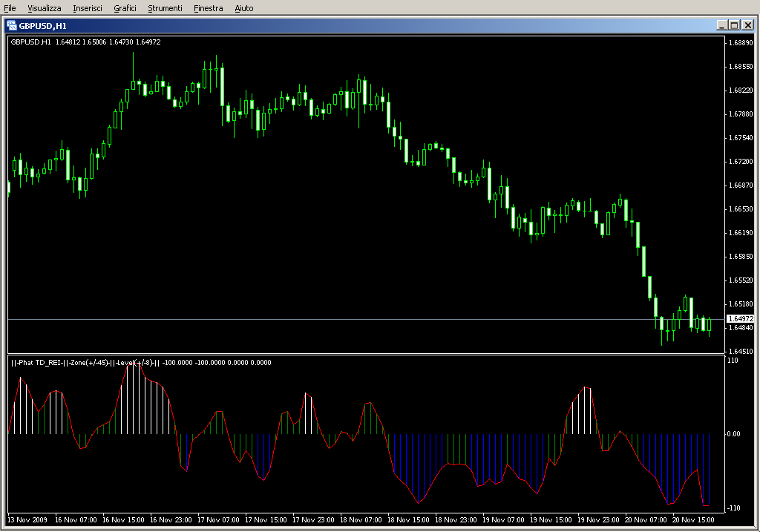Minimize the GBPUSD,H1 chart window
This screenshot has height=532, width=760.
coord(721,24)
